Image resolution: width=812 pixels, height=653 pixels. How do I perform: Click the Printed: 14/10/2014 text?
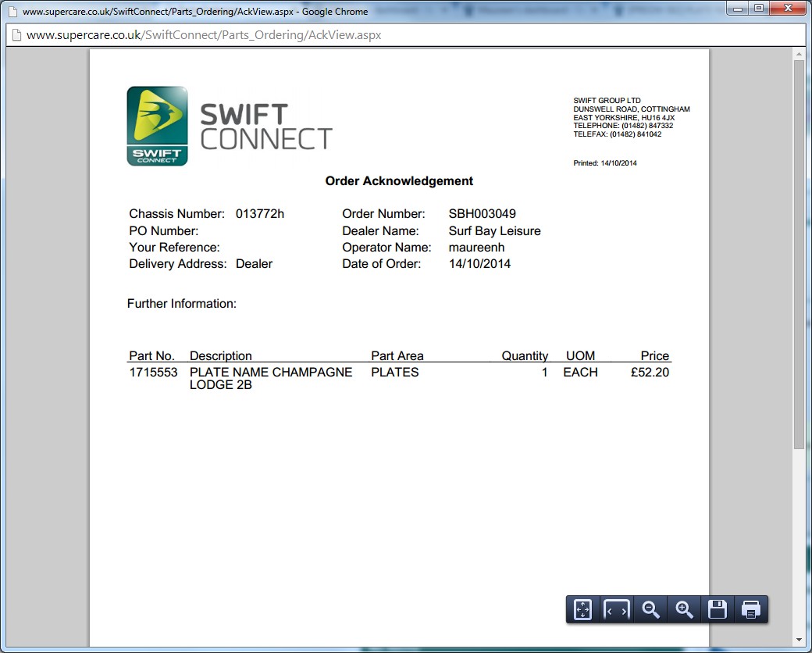tap(605, 163)
